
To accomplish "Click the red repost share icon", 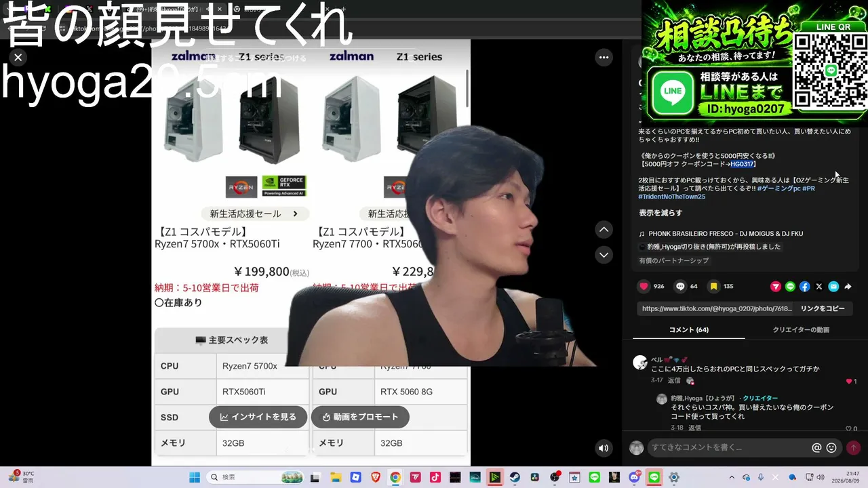I will (776, 287).
